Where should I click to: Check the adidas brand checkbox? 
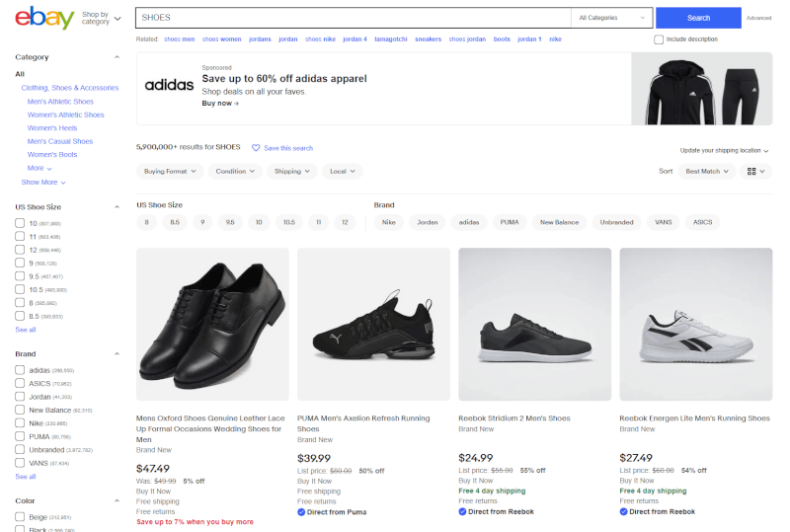coord(20,370)
